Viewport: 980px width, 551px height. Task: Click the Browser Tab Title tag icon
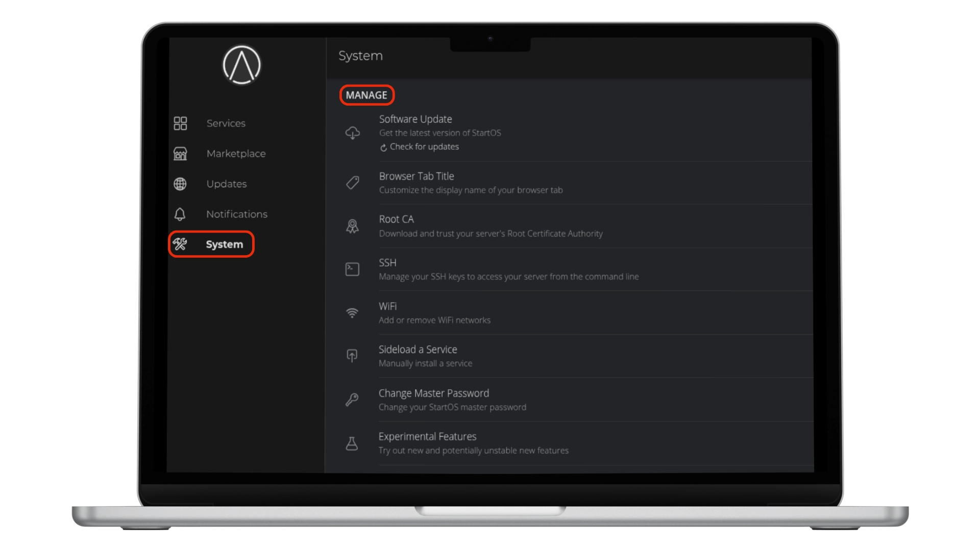pyautogui.click(x=352, y=183)
